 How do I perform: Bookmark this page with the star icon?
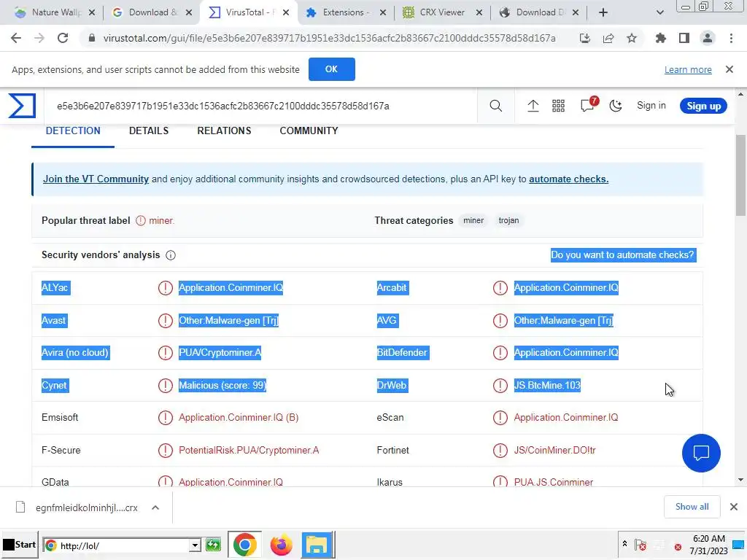[x=632, y=38]
